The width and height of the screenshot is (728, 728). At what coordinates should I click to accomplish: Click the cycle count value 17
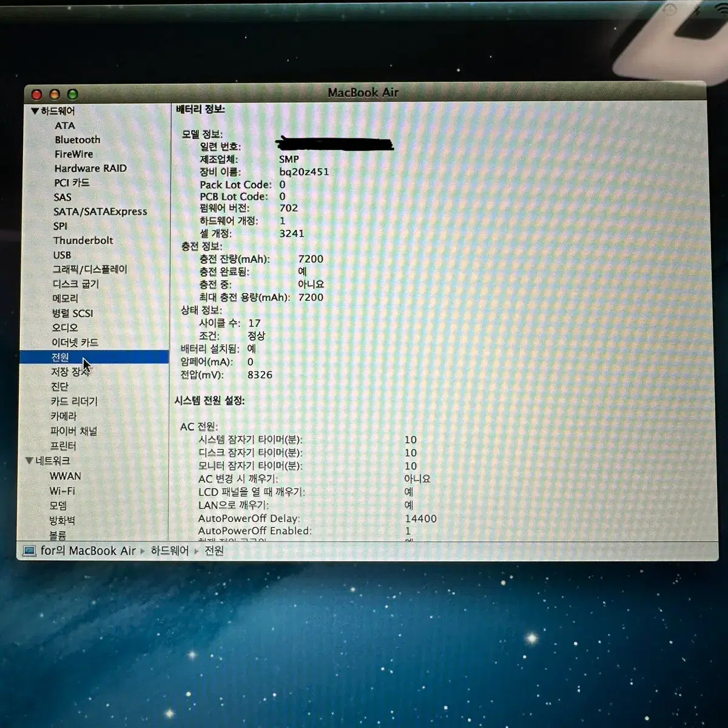click(254, 323)
